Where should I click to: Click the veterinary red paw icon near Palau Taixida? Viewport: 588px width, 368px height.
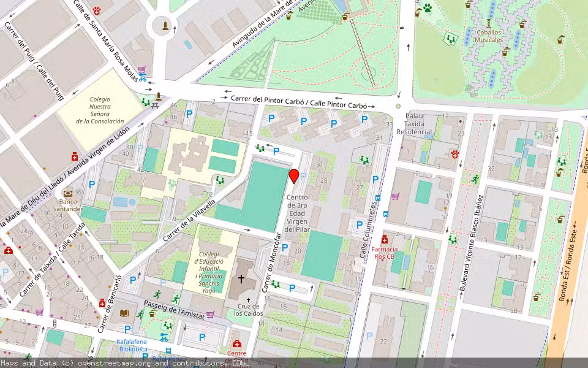[x=454, y=154]
